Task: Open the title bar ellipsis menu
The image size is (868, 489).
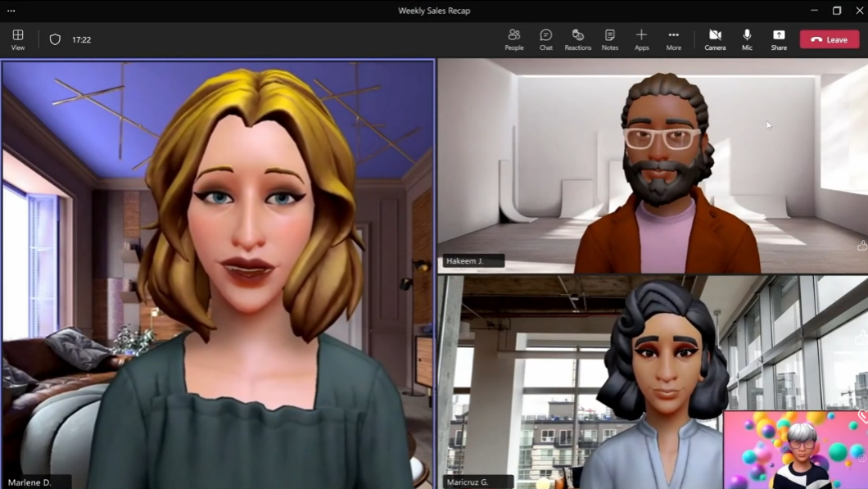Action: click(11, 11)
